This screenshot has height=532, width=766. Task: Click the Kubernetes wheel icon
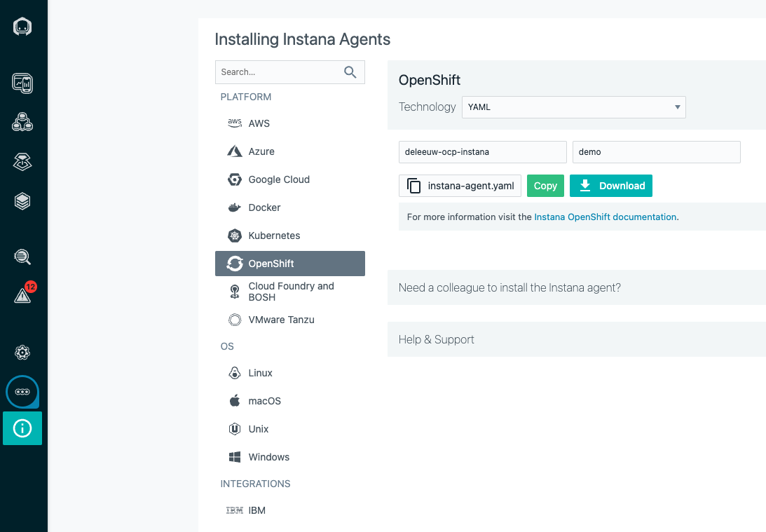pos(235,236)
